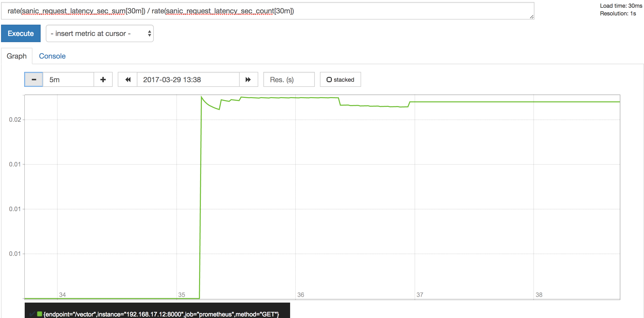Click the rewind double-arrow time button
The image size is (644, 318).
[x=128, y=80]
